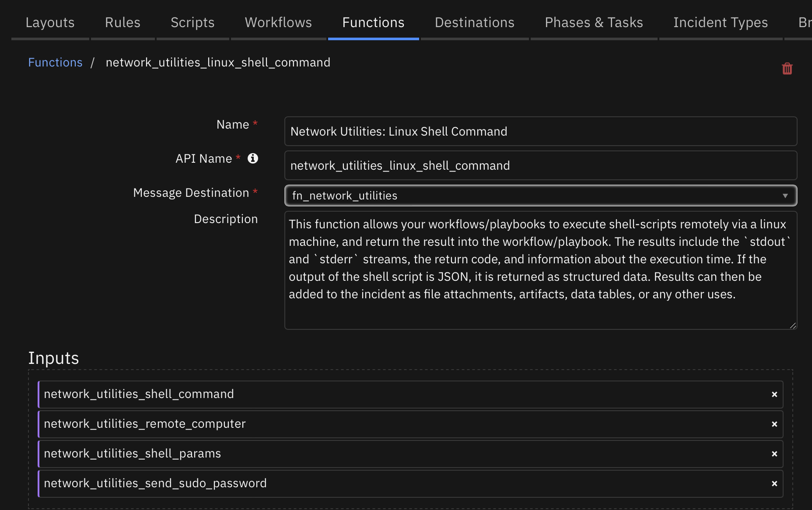Select the network_utilities_remote_computer input row
812x510 pixels.
click(410, 424)
